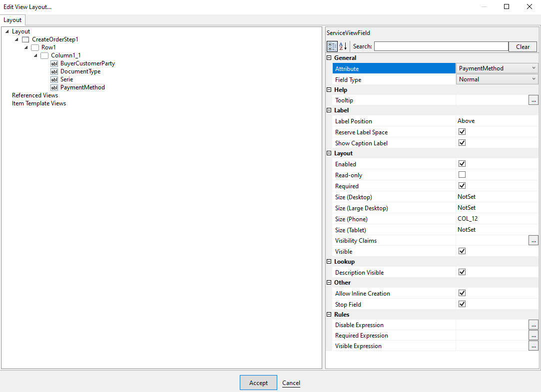Click the Row1 container icon
Viewport: 541px width, 392px height.
pos(35,47)
